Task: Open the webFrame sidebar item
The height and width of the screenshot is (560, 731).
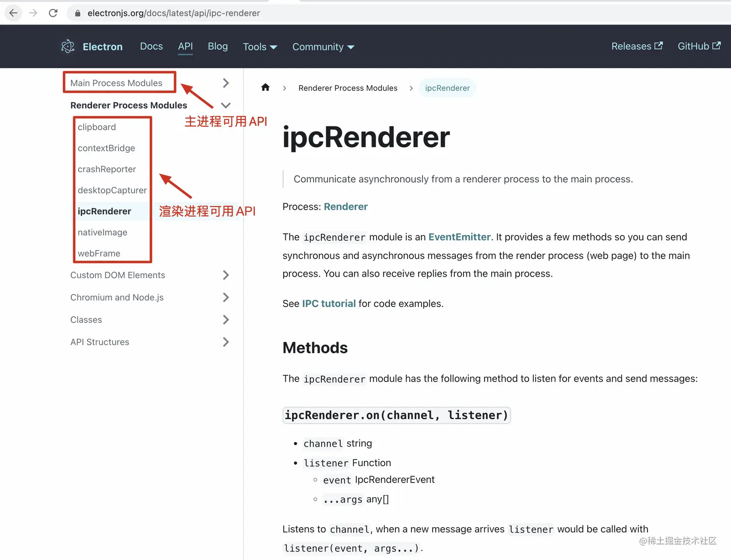Action: [99, 253]
